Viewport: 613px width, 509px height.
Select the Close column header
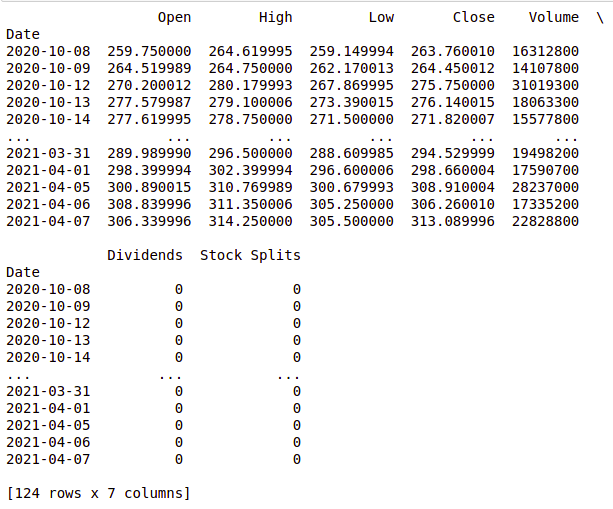473,18
